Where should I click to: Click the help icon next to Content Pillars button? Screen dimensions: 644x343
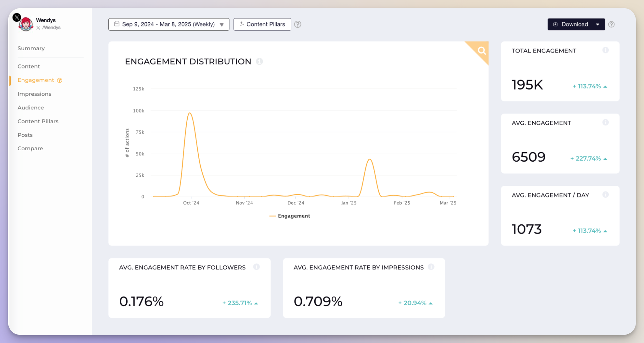coord(298,24)
